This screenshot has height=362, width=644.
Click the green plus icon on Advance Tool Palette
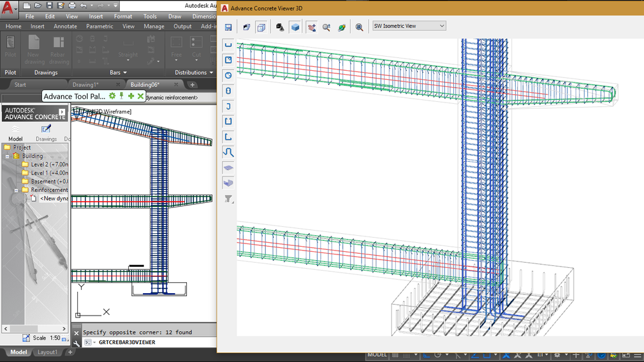tap(131, 96)
